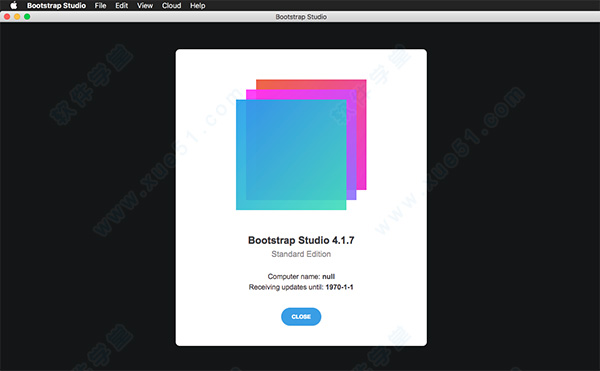Click the blue CLOSE button

[301, 317]
